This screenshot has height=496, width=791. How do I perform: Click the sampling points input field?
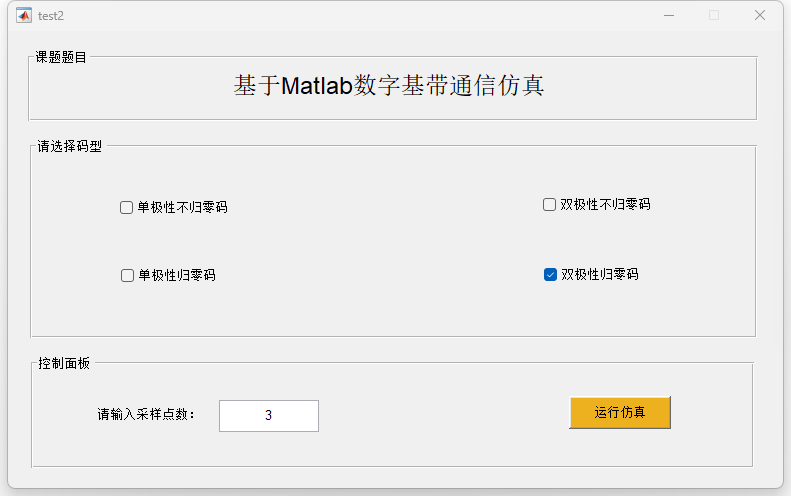click(268, 416)
